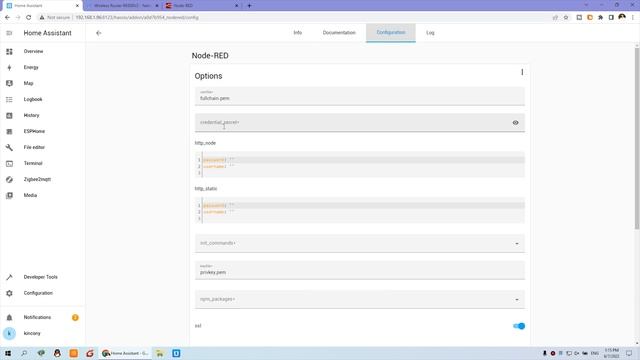Click the History chart icon
This screenshot has width=640, height=360.
coord(9,116)
